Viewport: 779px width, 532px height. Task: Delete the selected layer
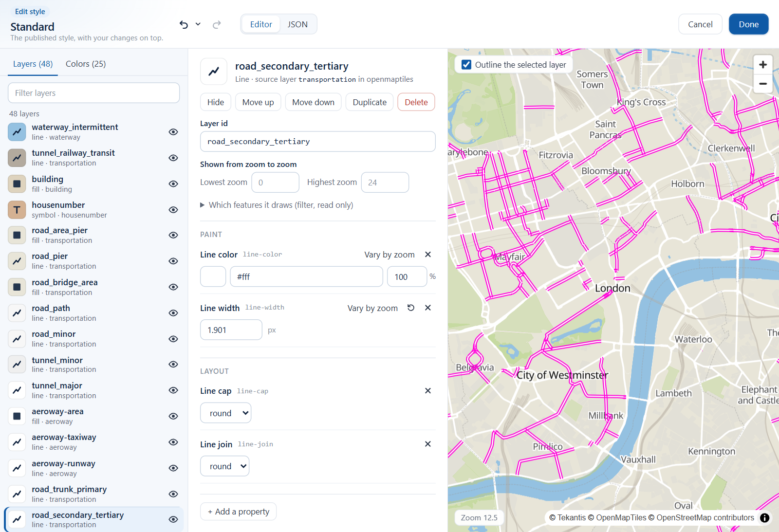(x=416, y=102)
